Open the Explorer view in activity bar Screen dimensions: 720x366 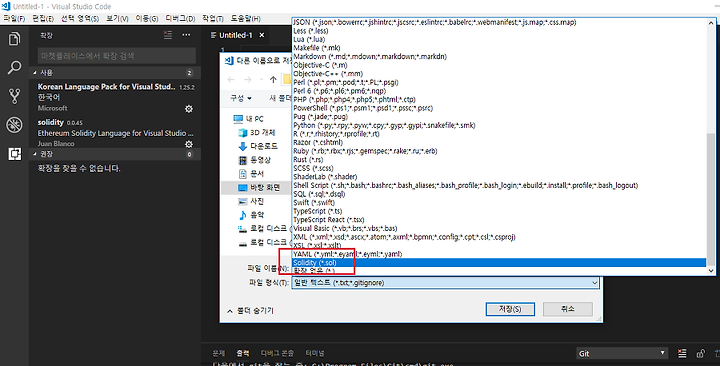click(x=14, y=39)
